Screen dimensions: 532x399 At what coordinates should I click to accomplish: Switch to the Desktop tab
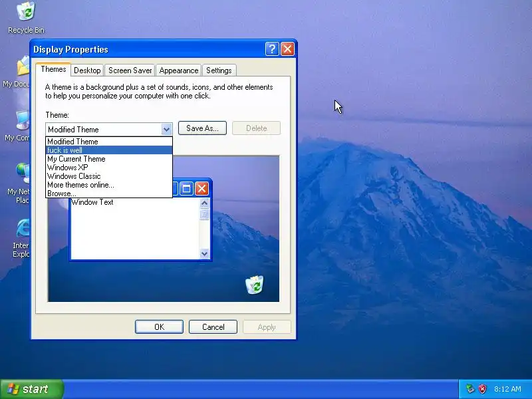coord(87,70)
